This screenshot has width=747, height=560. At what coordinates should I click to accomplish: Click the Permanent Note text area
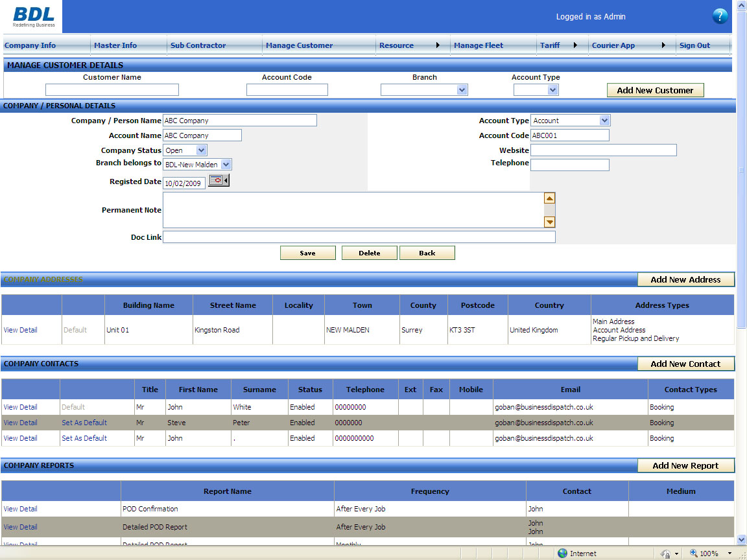pos(353,210)
